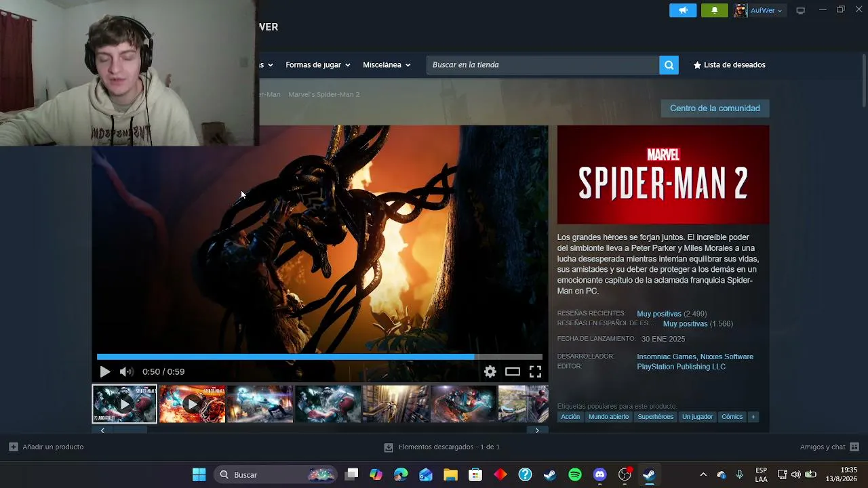Click the Marvel's Spider-Man 2 breadcrumb
The width and height of the screenshot is (868, 488).
(x=324, y=94)
